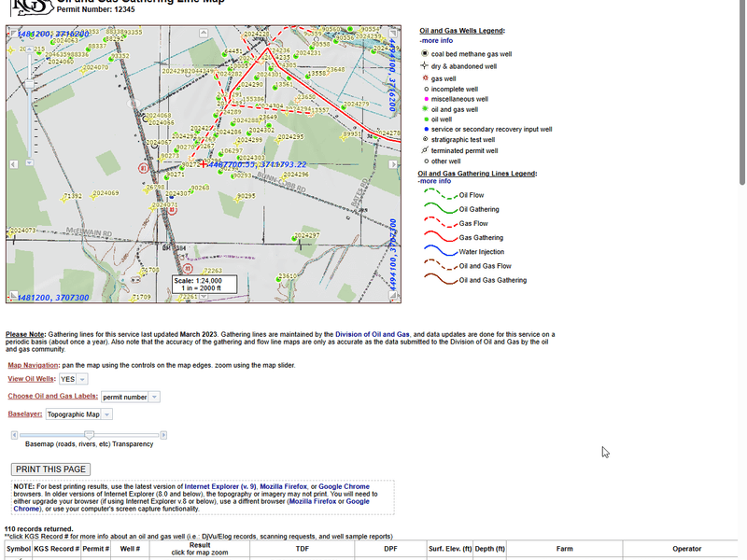Pan the map north with the top arrow

pyautogui.click(x=204, y=33)
